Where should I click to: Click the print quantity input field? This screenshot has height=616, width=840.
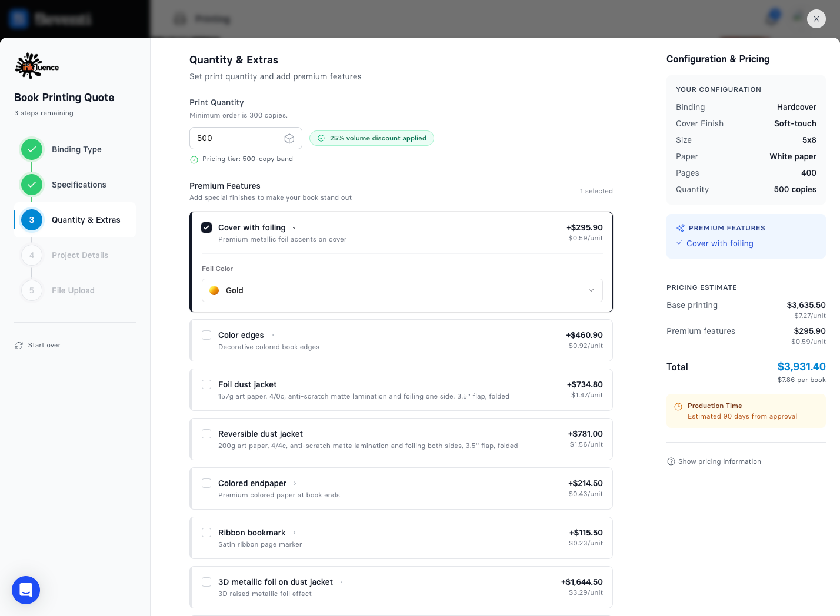pyautogui.click(x=246, y=138)
